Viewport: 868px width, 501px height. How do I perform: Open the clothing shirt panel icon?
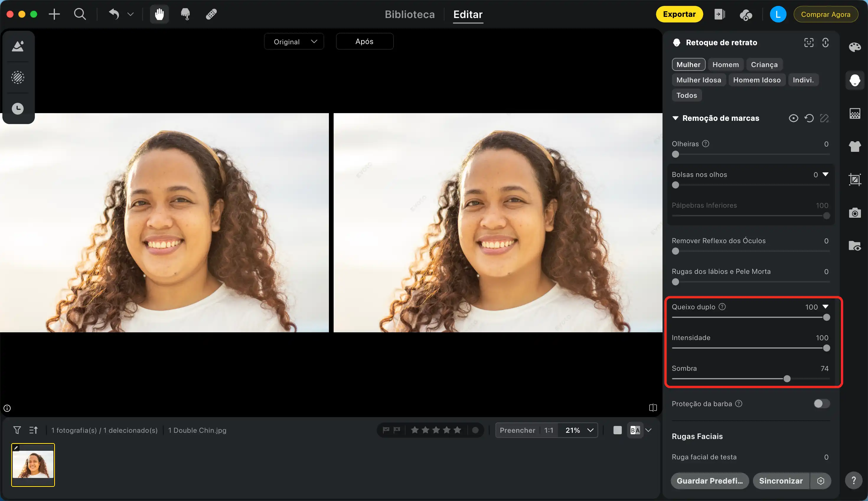click(855, 147)
